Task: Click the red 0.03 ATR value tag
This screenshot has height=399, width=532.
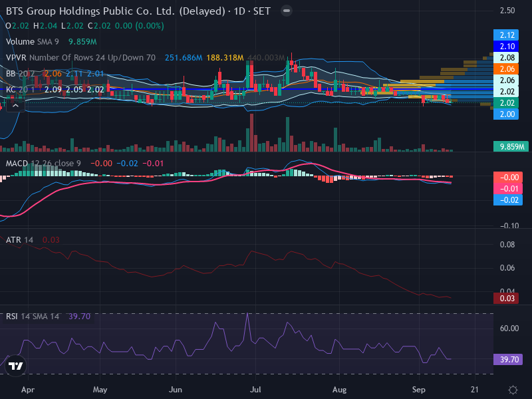Action: coord(506,298)
